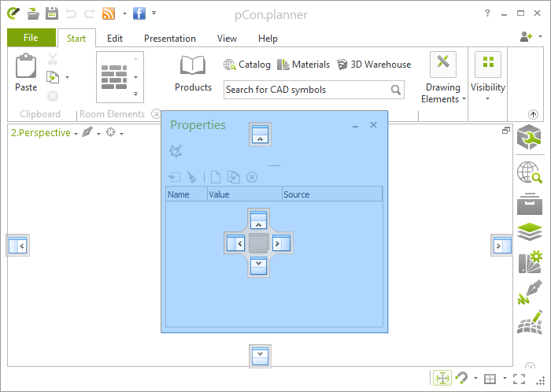This screenshot has width=551, height=392.
Task: Open the online Catalog
Action: tap(246, 65)
